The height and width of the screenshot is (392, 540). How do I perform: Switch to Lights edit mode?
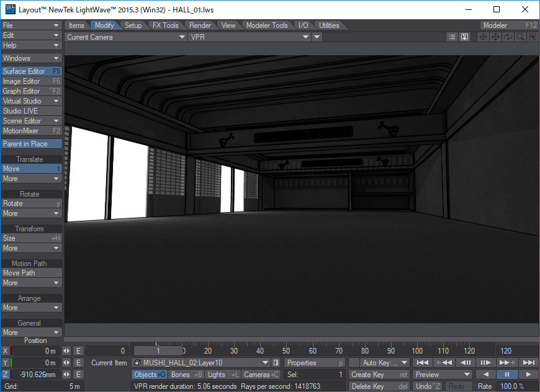coord(223,375)
